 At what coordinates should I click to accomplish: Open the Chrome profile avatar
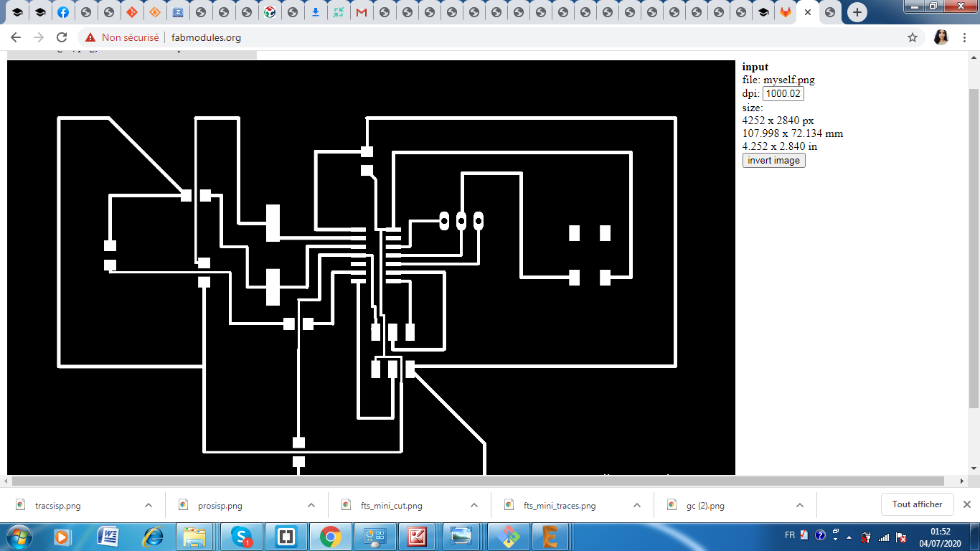941,37
